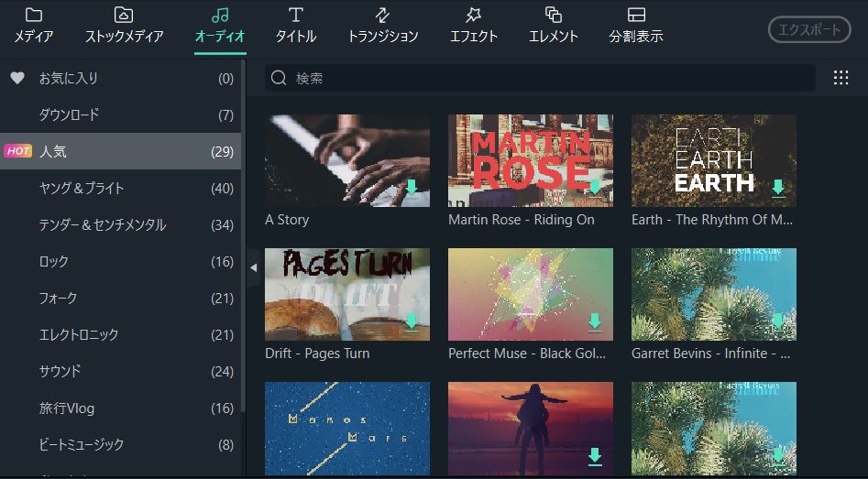Click the sidebar vertical scrollbar
The image size is (868, 479).
243,238
